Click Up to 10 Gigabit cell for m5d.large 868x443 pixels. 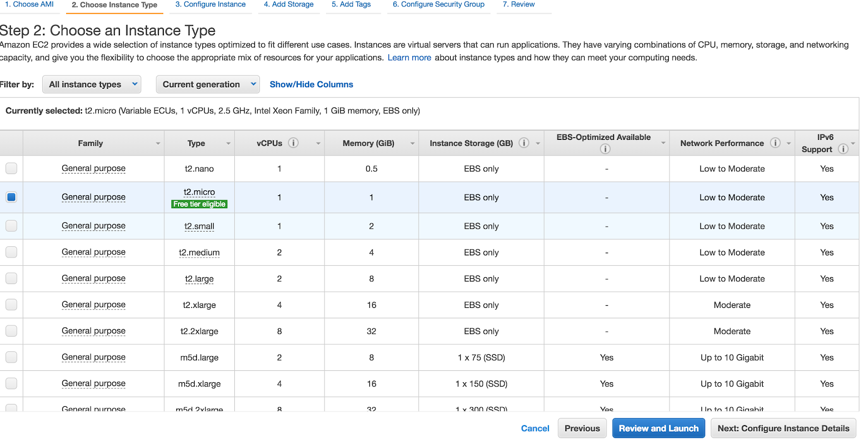point(732,358)
